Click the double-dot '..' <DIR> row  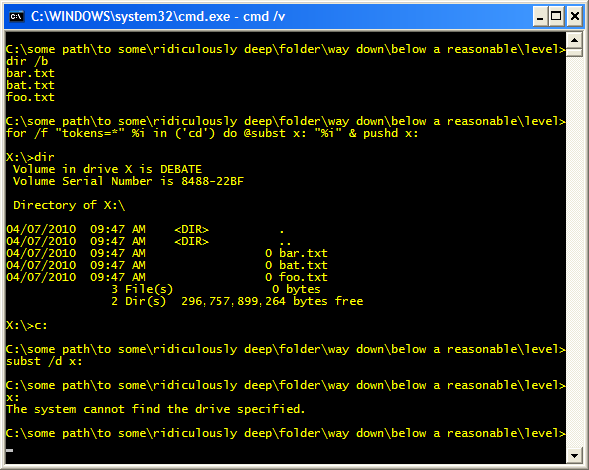[149, 241]
